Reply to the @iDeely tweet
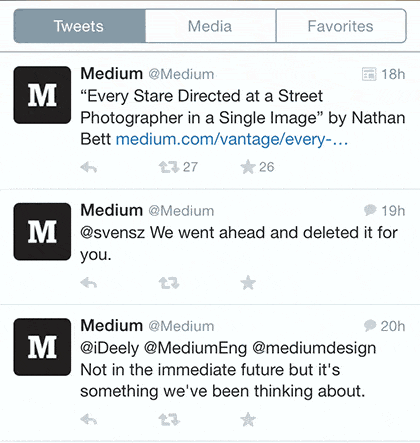This screenshot has width=420, height=443. (x=89, y=419)
